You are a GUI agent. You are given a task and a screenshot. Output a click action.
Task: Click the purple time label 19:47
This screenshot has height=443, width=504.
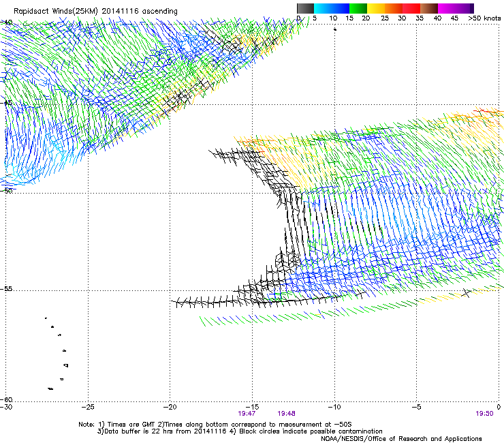click(247, 414)
